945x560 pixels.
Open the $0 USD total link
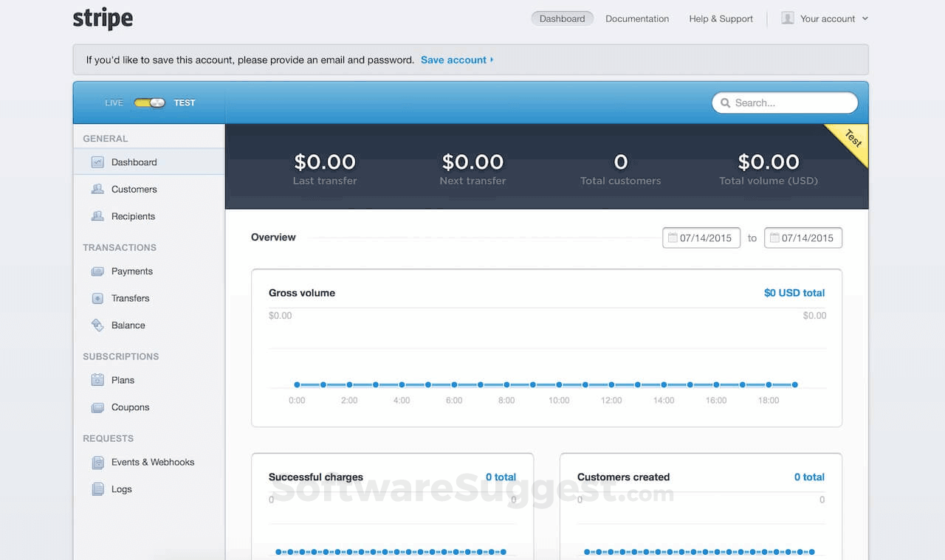pyautogui.click(x=794, y=293)
